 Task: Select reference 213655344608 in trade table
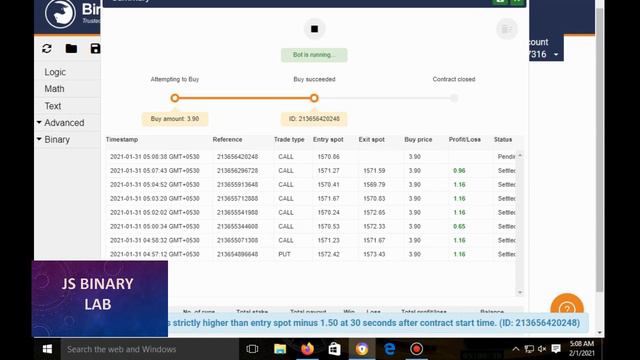(x=238, y=226)
